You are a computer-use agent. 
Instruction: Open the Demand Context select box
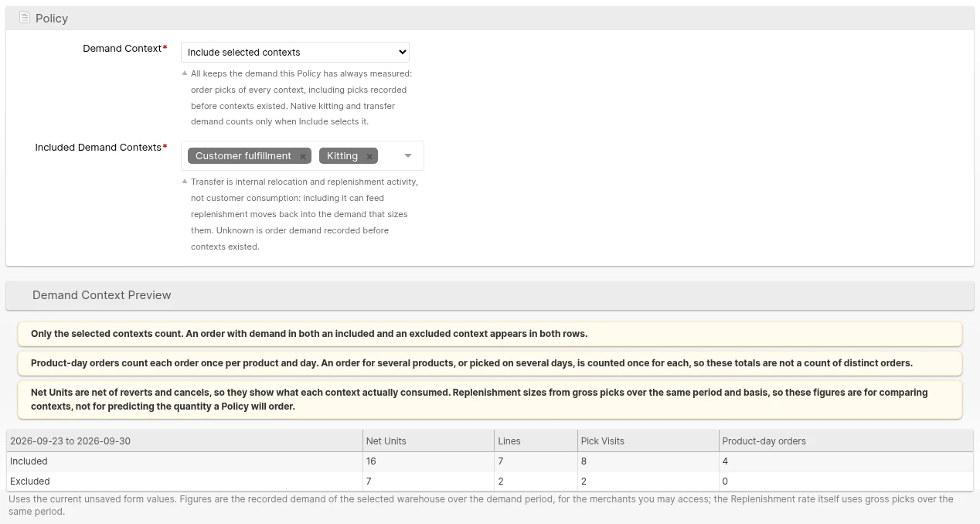295,52
